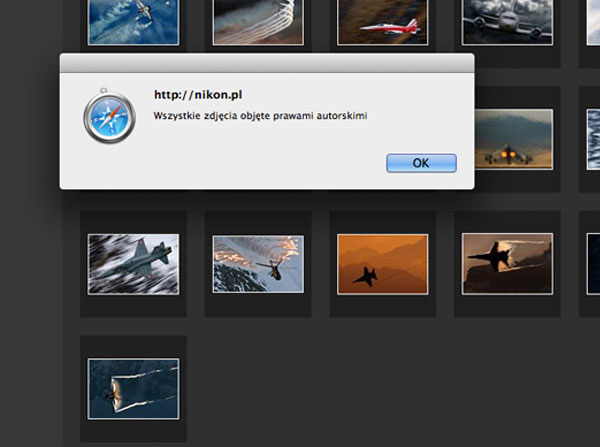The width and height of the screenshot is (600, 447).
Task: Select the red and white jet thumbnail
Action: click(383, 21)
